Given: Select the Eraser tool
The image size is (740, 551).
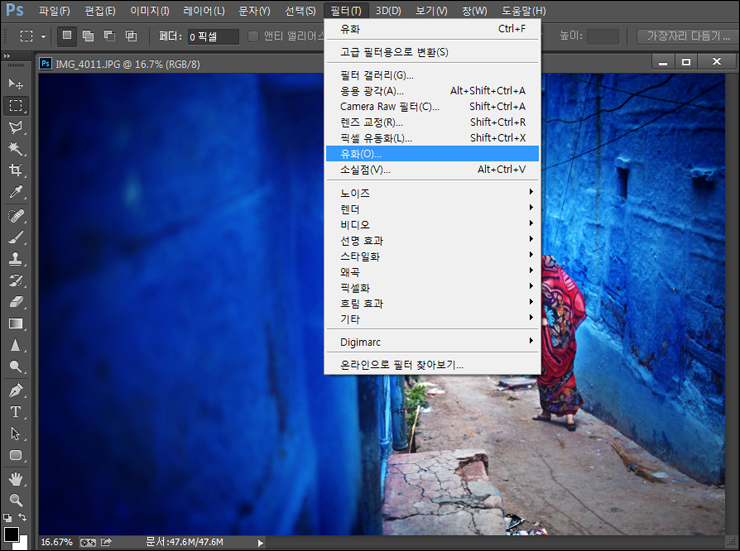Looking at the screenshot, I should [x=15, y=302].
